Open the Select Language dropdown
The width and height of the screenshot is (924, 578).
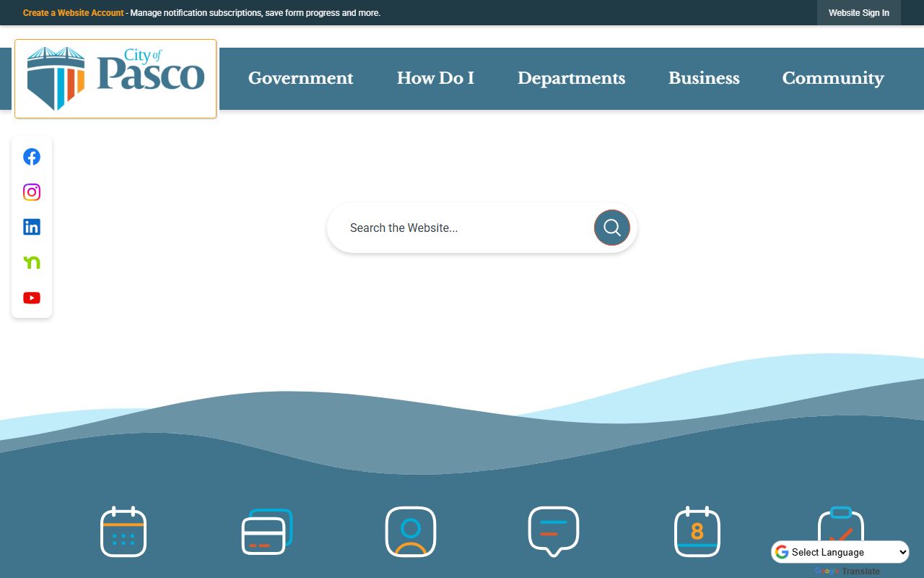coord(840,552)
